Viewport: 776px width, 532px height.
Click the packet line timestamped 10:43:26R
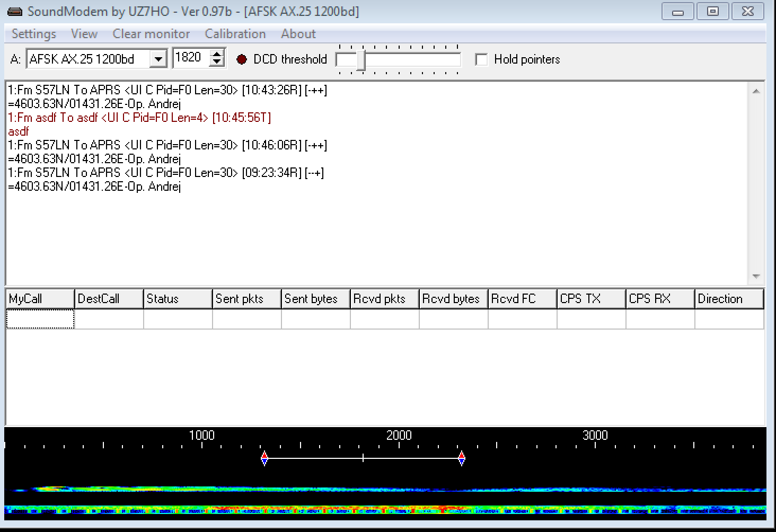click(167, 90)
